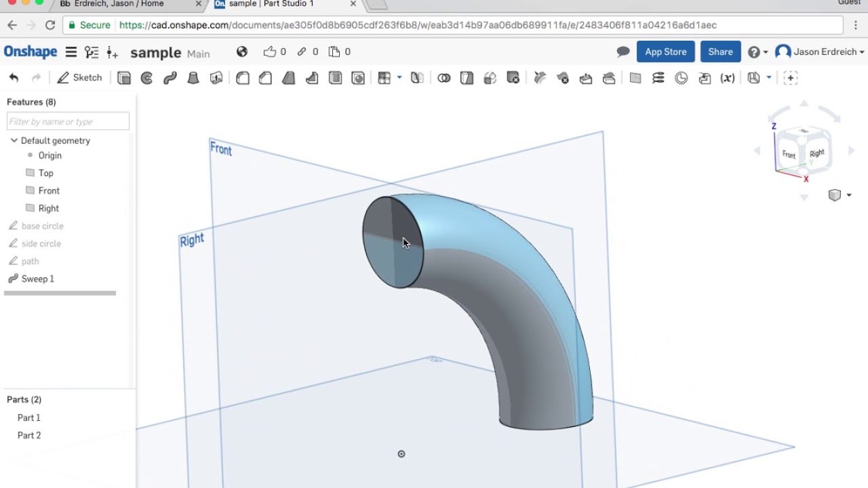Open the Onshape hamburger menu
The width and height of the screenshot is (868, 488).
click(71, 52)
